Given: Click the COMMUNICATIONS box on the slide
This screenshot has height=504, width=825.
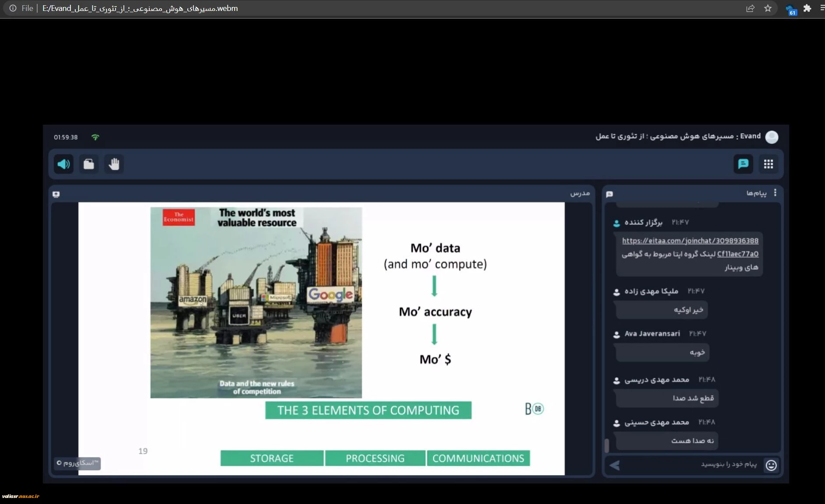Looking at the screenshot, I should 478,458.
